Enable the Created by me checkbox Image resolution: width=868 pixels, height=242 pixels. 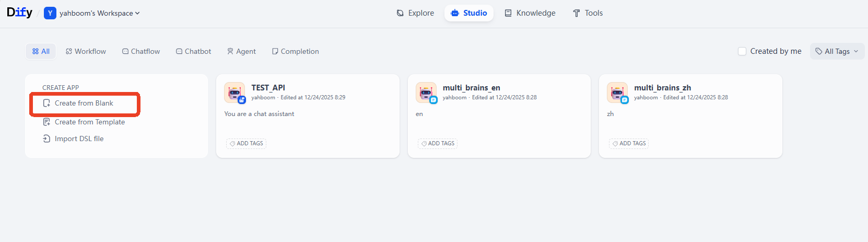[x=742, y=51]
